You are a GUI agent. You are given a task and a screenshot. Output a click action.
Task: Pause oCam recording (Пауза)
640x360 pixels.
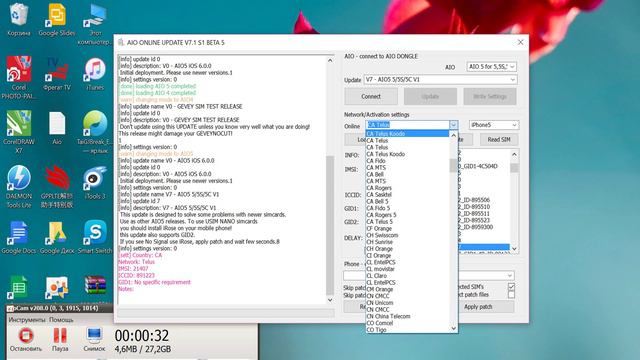(60, 340)
